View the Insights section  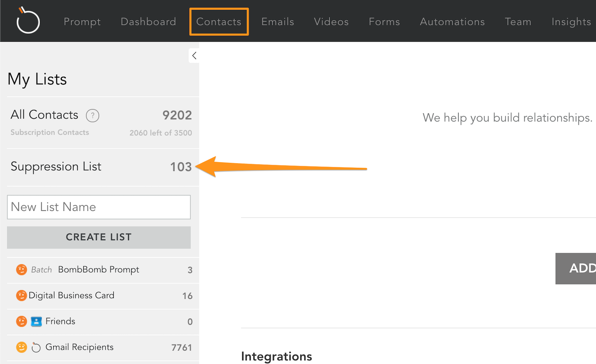tap(571, 22)
